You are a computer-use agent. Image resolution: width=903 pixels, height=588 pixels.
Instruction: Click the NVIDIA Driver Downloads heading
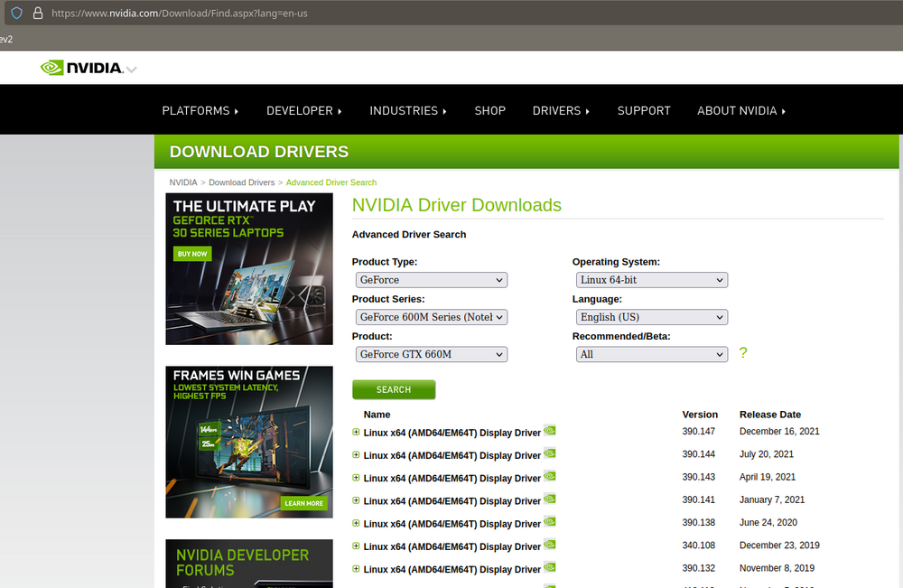(x=457, y=205)
